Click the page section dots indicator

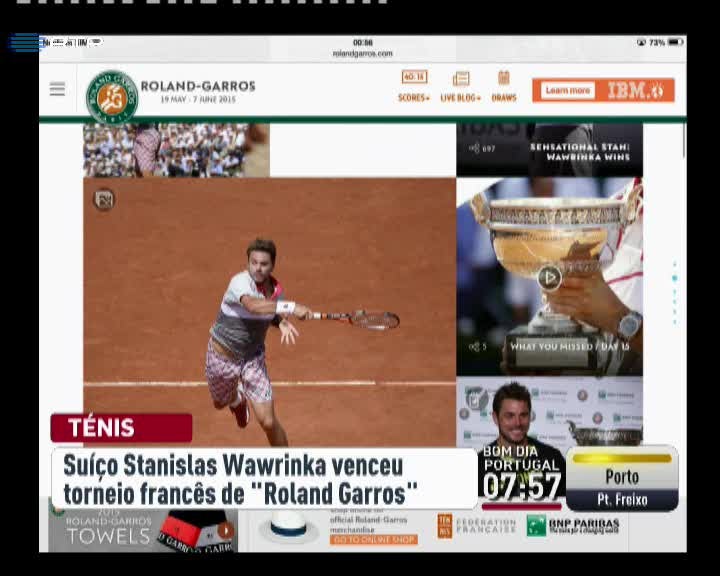[x=674, y=293]
